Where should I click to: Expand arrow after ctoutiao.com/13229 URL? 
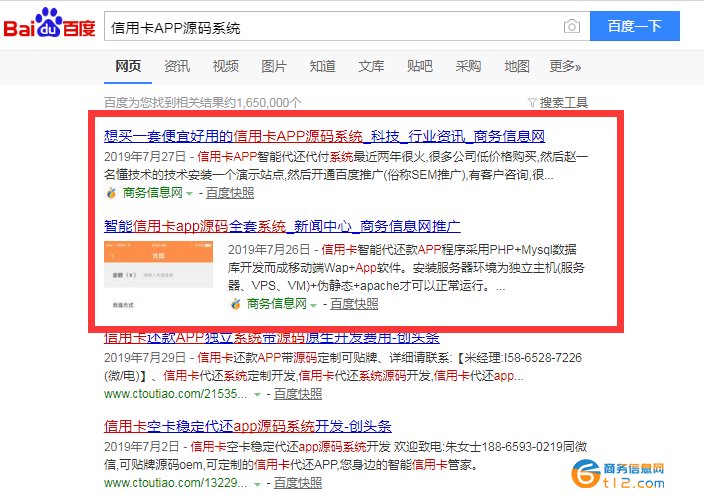tap(257, 484)
